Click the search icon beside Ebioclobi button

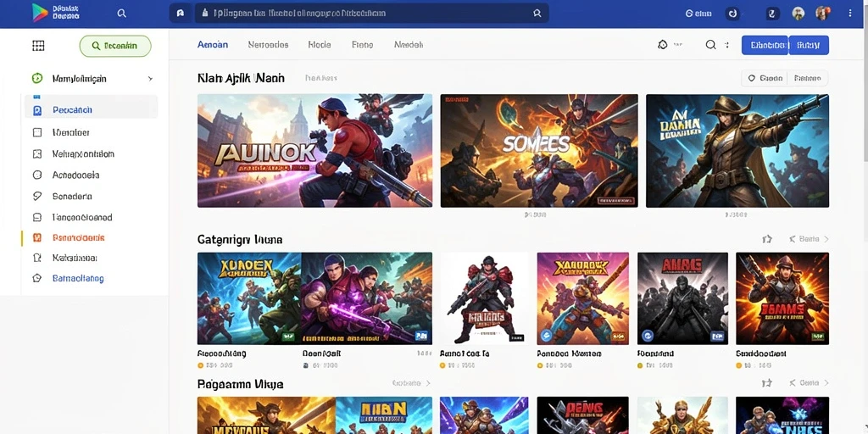711,45
